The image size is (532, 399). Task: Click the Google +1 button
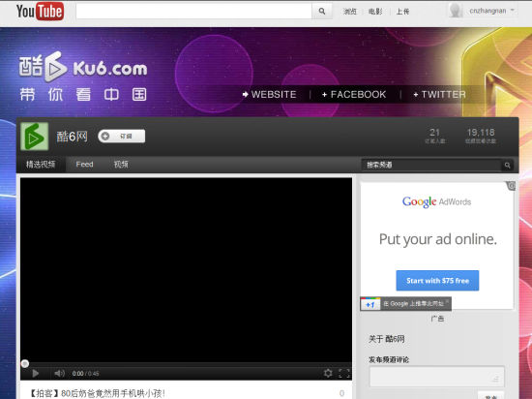point(370,304)
